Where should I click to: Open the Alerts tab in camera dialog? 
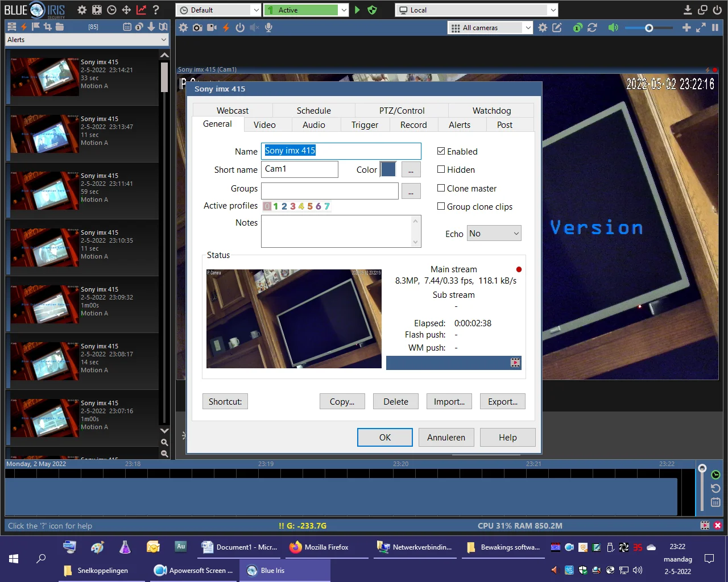(460, 124)
